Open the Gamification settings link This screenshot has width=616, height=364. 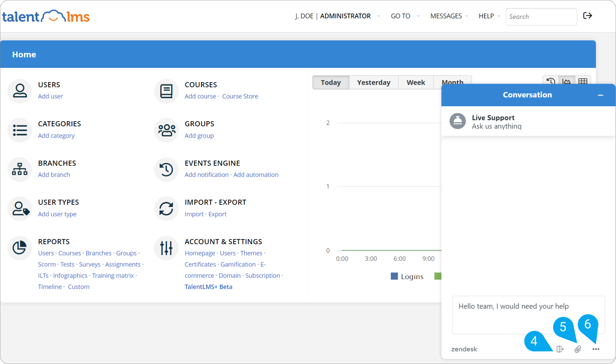pyautogui.click(x=238, y=264)
